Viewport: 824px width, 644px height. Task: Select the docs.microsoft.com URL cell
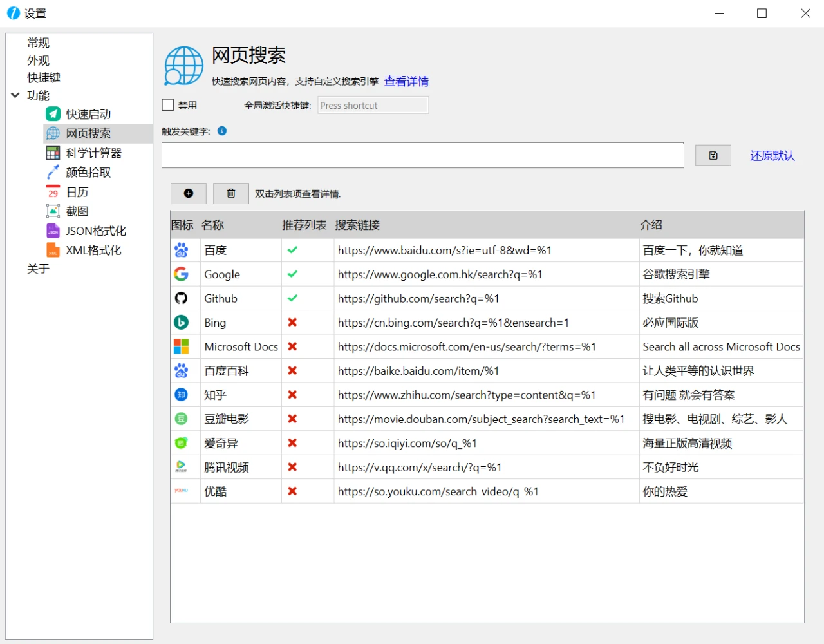click(x=487, y=346)
